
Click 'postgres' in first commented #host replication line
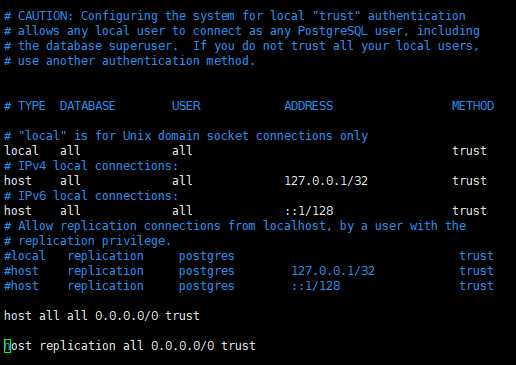point(206,271)
